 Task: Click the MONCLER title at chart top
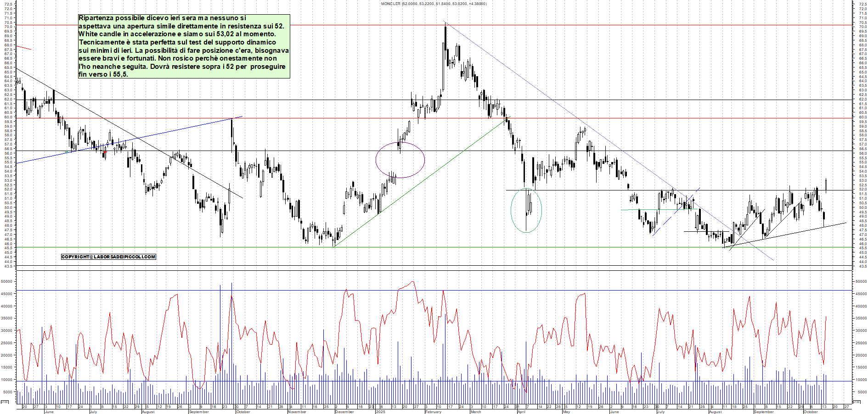point(434,4)
